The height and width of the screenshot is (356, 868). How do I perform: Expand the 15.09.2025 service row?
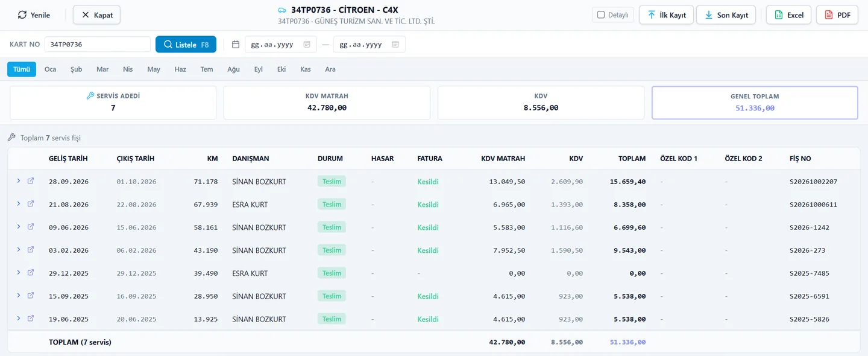(19, 296)
